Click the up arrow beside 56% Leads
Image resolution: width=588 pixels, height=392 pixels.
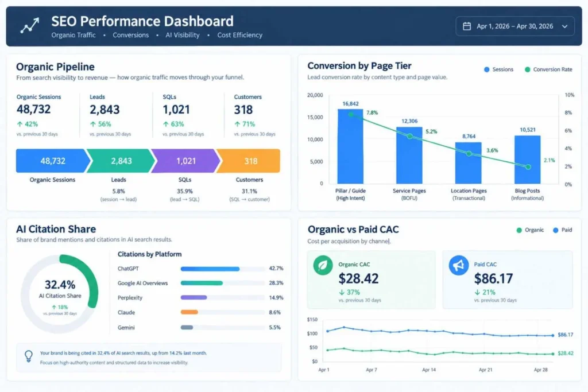pos(92,124)
